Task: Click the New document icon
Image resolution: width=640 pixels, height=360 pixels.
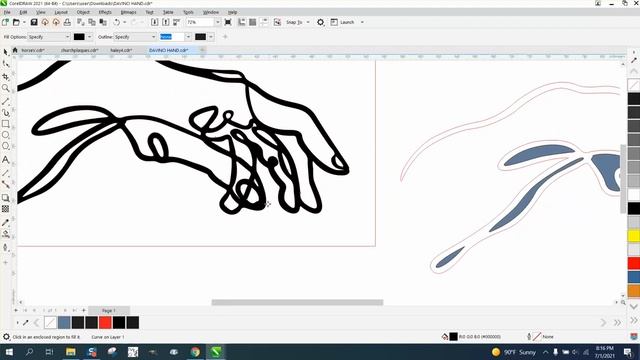Action: 5,22
